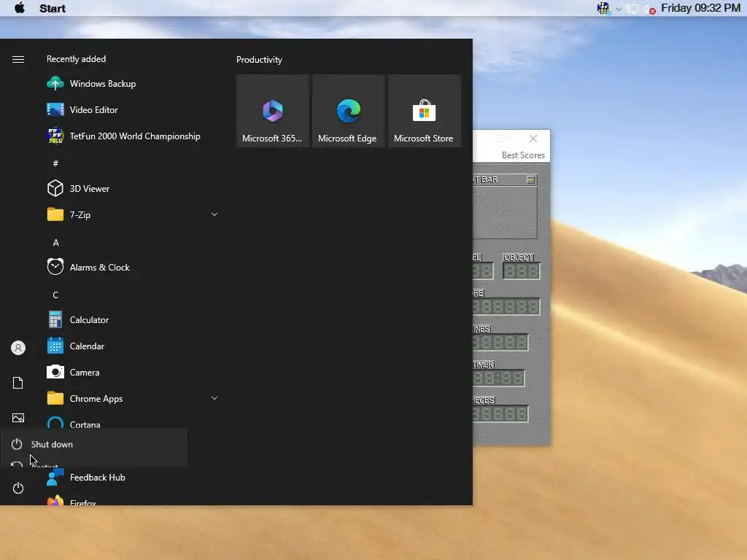The image size is (747, 560).
Task: Click the user account icon
Action: click(18, 348)
